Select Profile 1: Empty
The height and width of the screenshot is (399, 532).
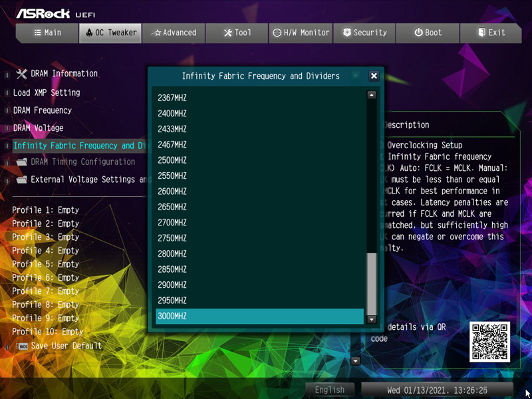45,210
